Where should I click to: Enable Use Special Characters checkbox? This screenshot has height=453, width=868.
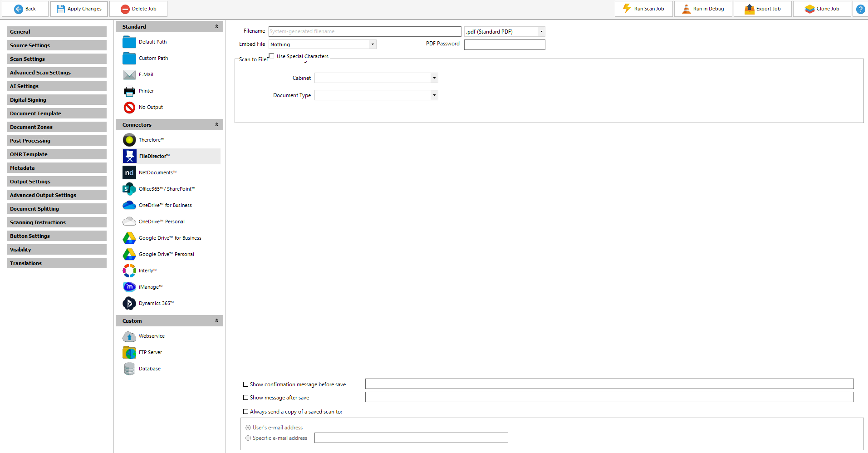tap(271, 56)
